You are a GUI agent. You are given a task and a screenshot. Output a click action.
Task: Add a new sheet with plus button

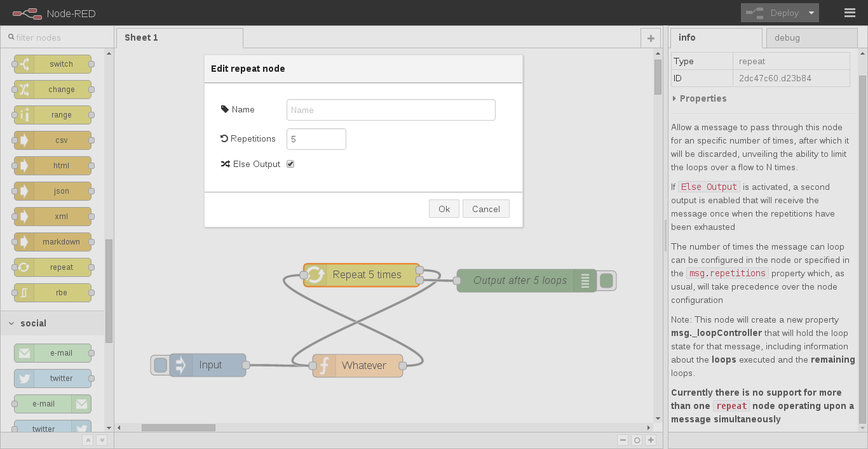651,38
